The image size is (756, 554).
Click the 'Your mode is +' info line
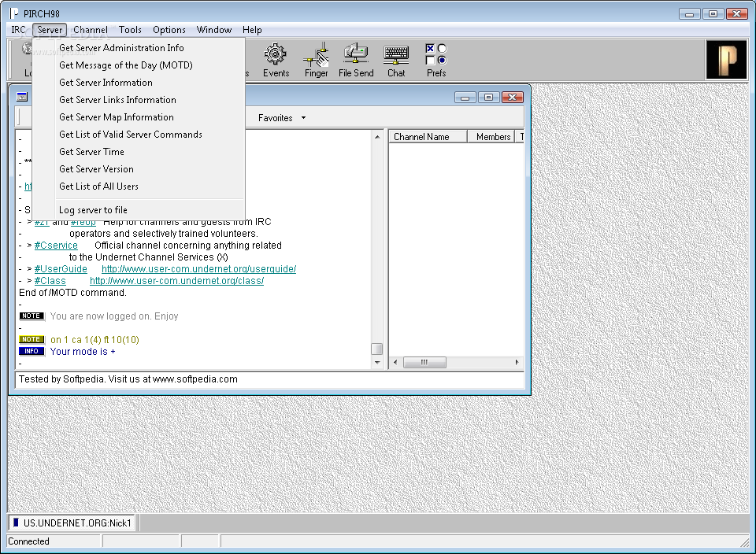pyautogui.click(x=83, y=352)
